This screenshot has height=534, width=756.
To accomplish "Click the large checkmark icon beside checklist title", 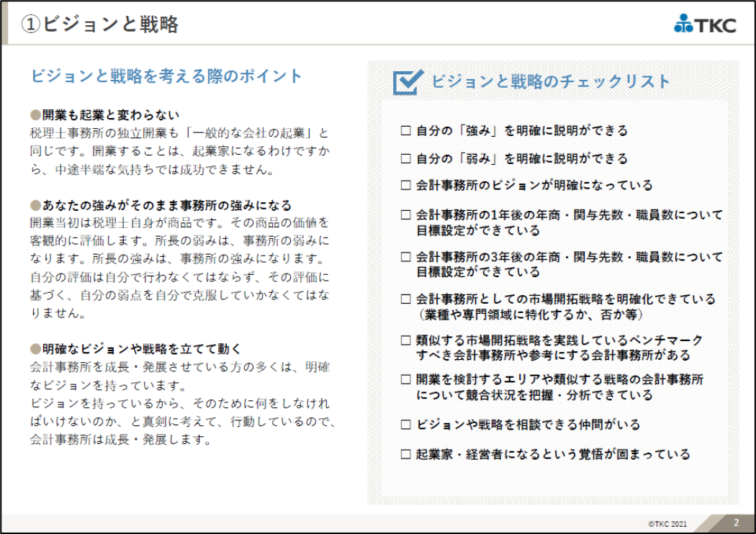I will (x=408, y=82).
